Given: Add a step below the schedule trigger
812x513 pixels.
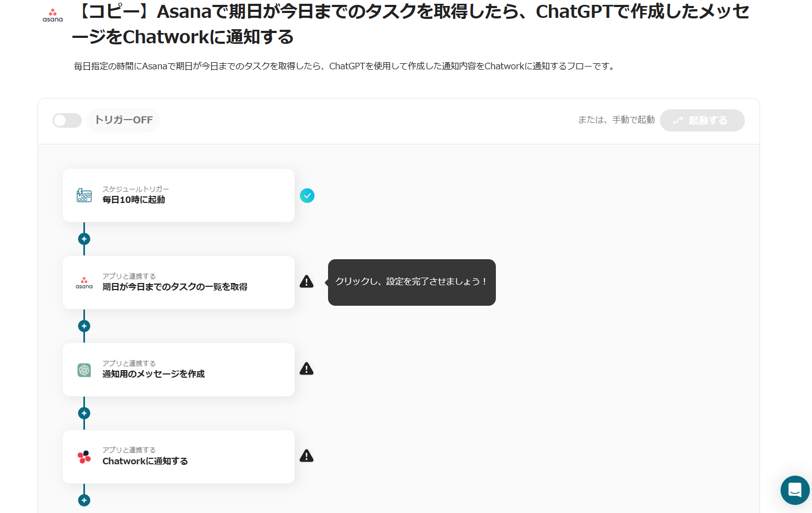Looking at the screenshot, I should pyautogui.click(x=84, y=239).
